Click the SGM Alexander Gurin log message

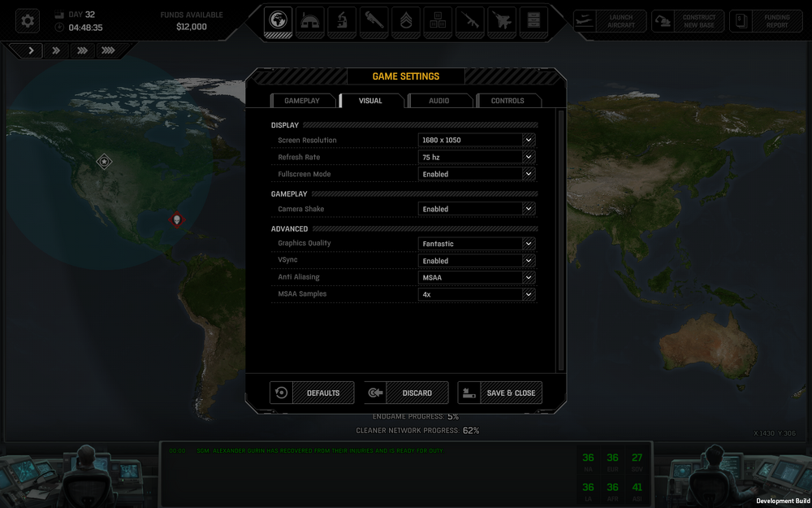(x=321, y=451)
